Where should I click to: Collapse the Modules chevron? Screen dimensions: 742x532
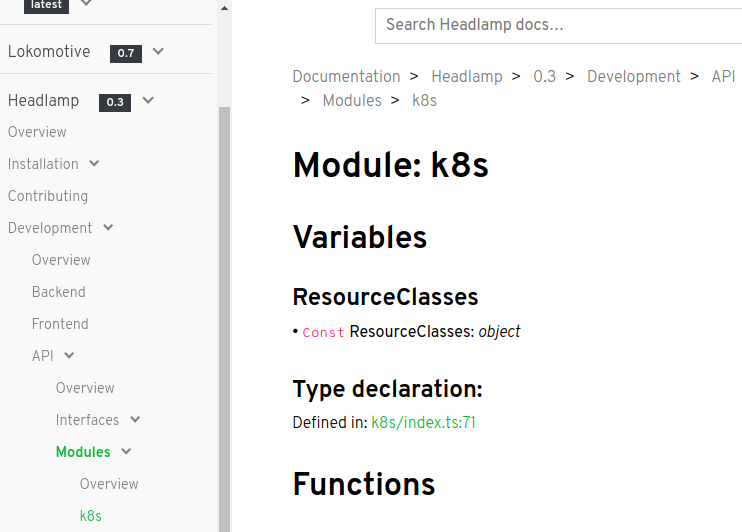pos(126,452)
